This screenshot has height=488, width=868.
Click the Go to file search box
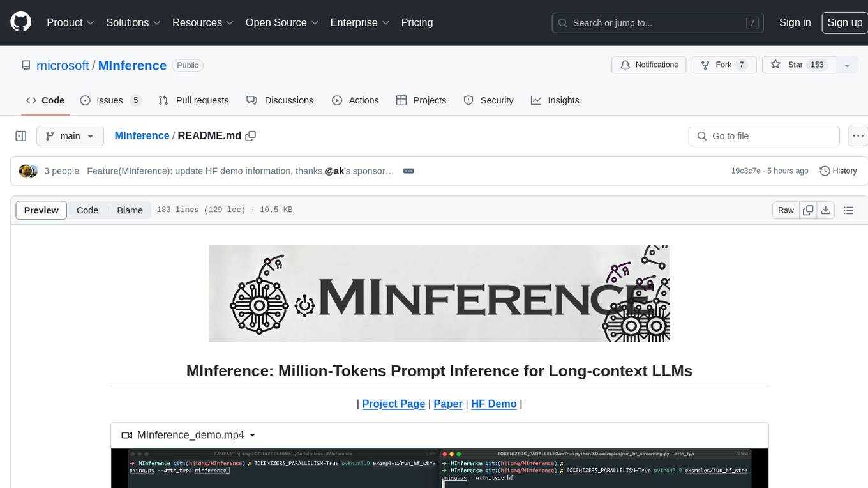(x=764, y=136)
